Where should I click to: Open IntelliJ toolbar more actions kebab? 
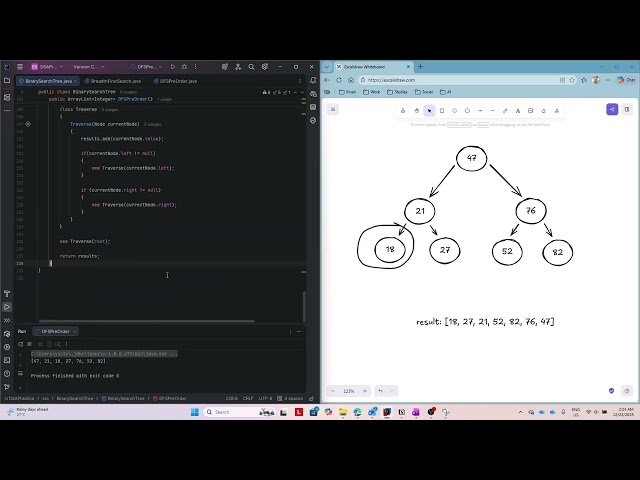coord(196,67)
